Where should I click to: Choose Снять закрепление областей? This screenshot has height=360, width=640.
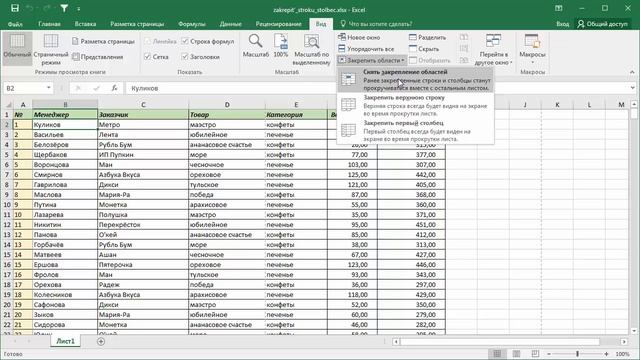coord(416,80)
